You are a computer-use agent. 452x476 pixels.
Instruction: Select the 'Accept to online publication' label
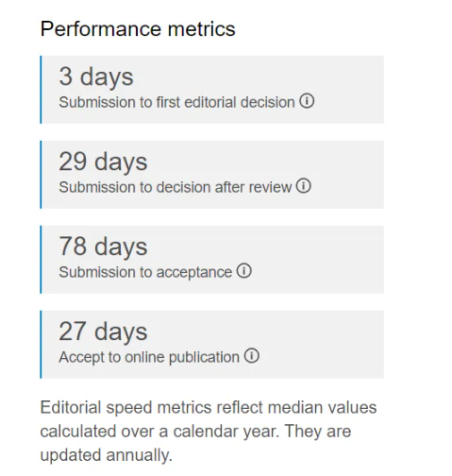pos(149,357)
